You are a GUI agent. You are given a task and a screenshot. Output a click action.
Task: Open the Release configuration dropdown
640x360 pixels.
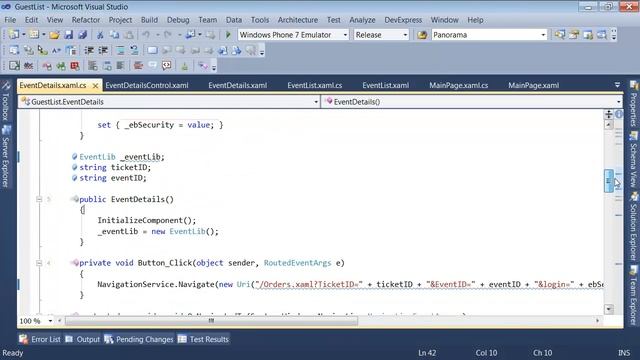point(405,35)
